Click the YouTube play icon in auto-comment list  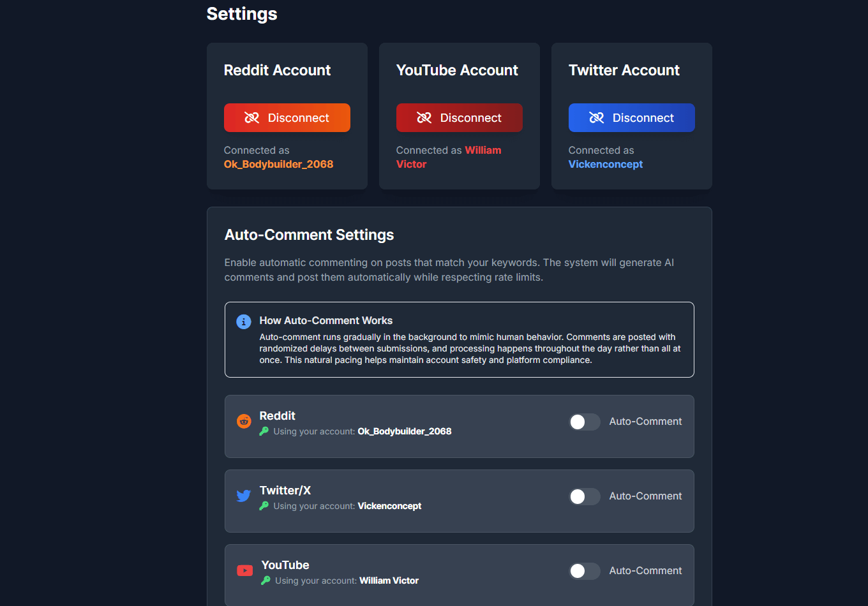pos(244,570)
